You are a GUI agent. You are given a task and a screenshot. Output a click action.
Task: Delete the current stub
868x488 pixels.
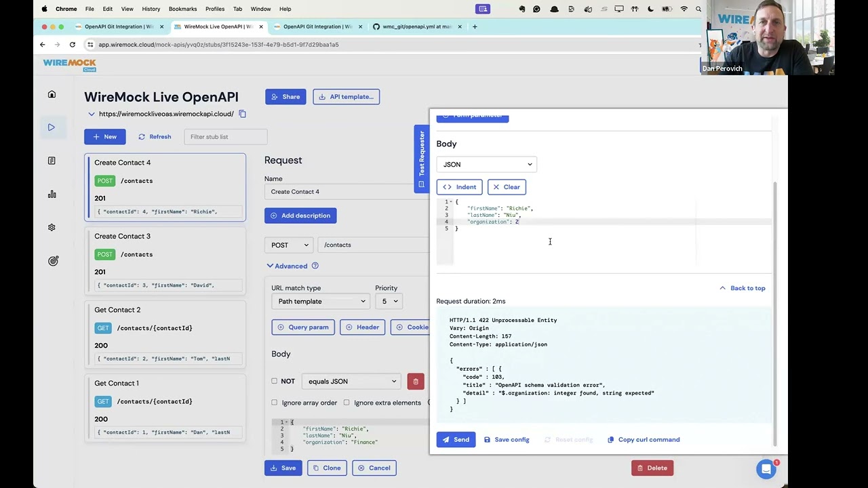(652, 468)
